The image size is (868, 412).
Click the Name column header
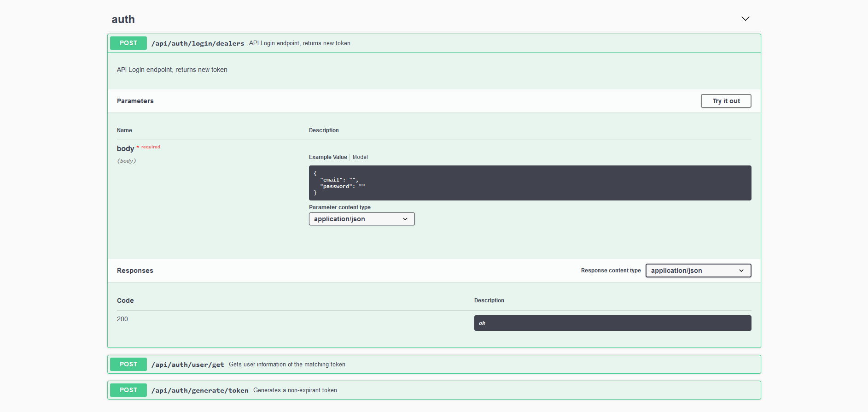point(124,130)
